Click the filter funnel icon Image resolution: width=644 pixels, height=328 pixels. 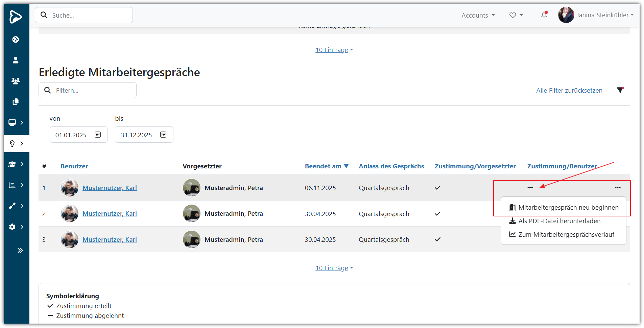point(620,90)
